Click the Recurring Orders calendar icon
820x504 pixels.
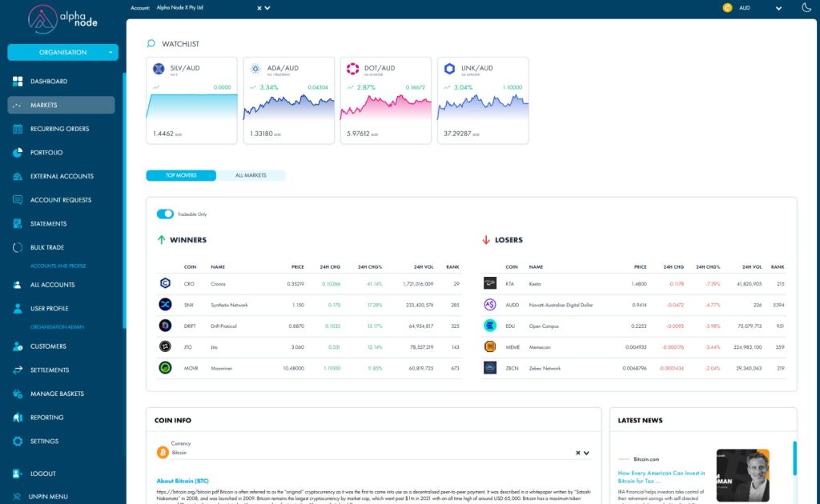[18, 129]
